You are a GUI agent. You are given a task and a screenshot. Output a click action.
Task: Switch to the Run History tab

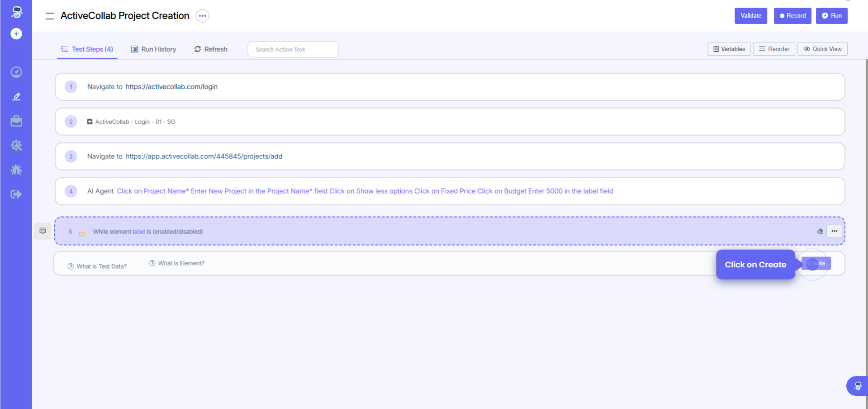154,49
